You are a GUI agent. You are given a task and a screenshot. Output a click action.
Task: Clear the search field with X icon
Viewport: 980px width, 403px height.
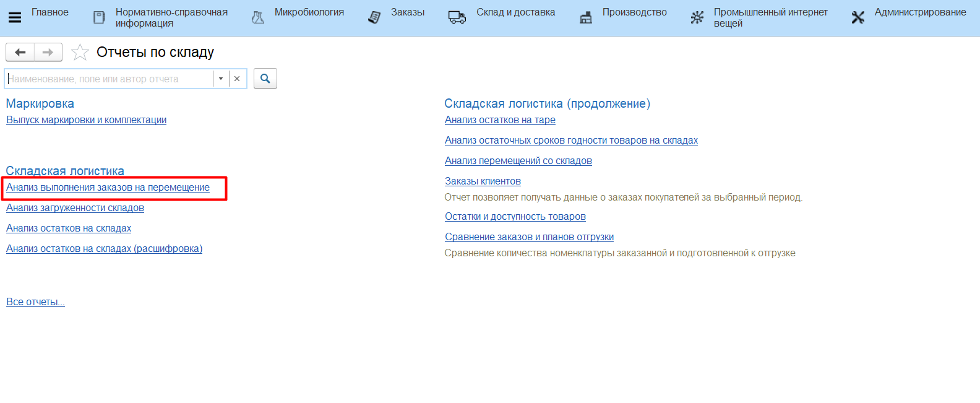tap(237, 79)
